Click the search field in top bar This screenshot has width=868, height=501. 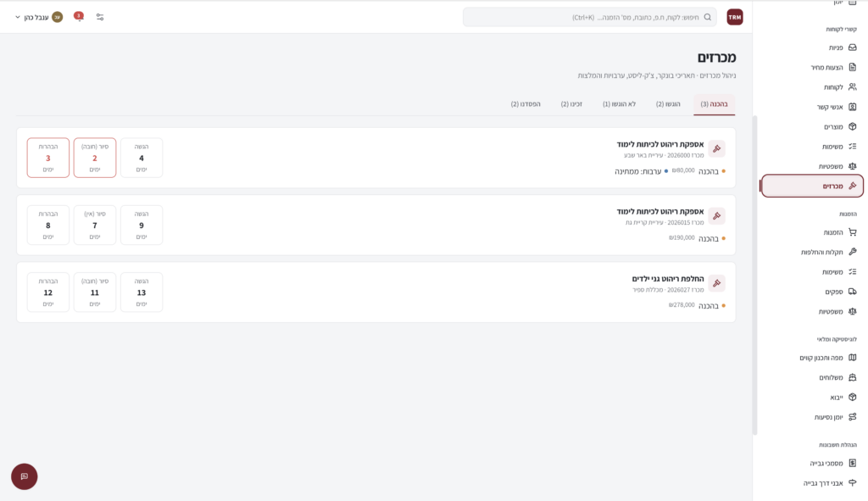point(590,17)
